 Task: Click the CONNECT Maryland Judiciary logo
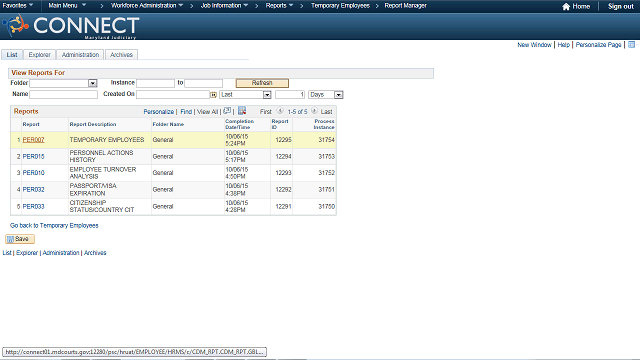[x=71, y=27]
